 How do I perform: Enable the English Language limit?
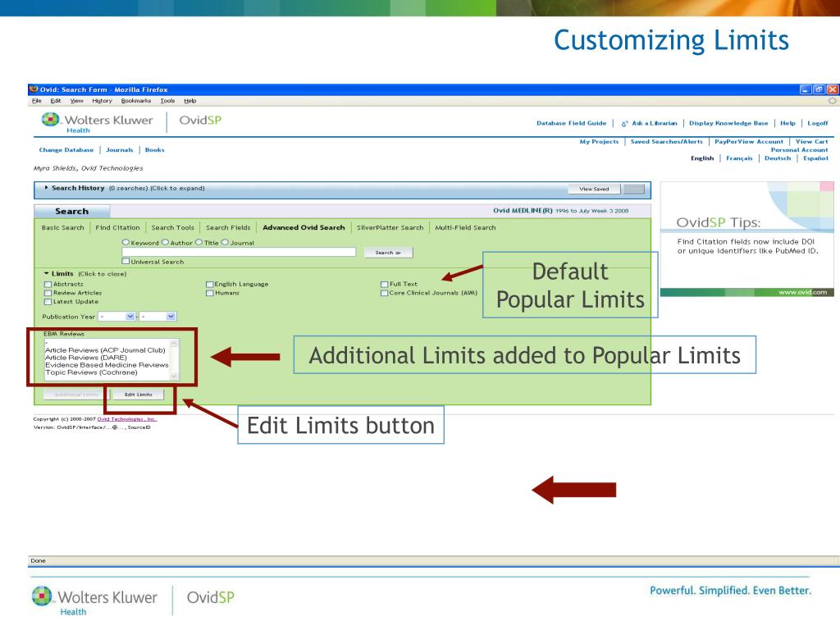point(210,285)
